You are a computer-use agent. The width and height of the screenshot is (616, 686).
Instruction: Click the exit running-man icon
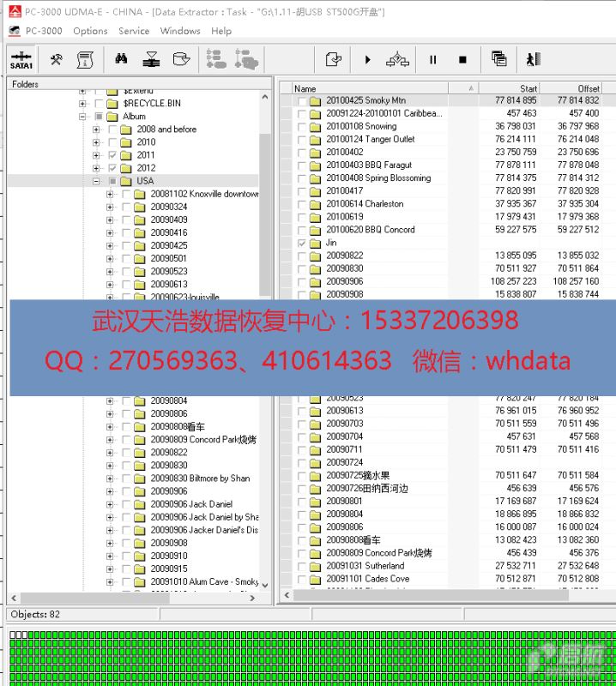point(533,59)
